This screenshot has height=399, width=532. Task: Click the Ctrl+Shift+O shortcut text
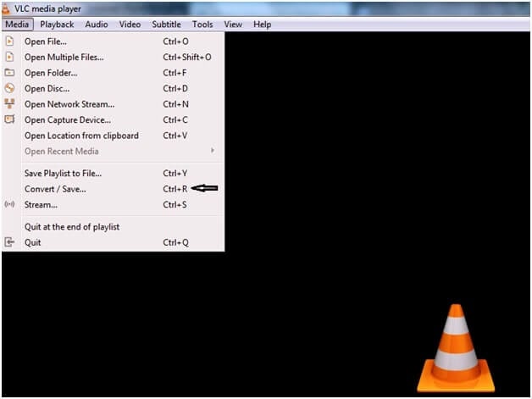pos(187,57)
